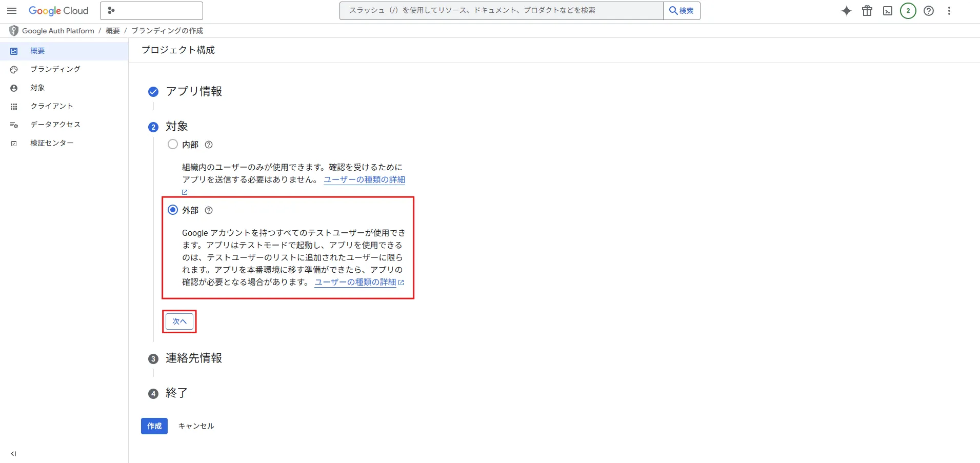Viewport: 980px width, 463px height.
Task: Click the 検証センター checkbox sidebar icon
Action: 14,144
